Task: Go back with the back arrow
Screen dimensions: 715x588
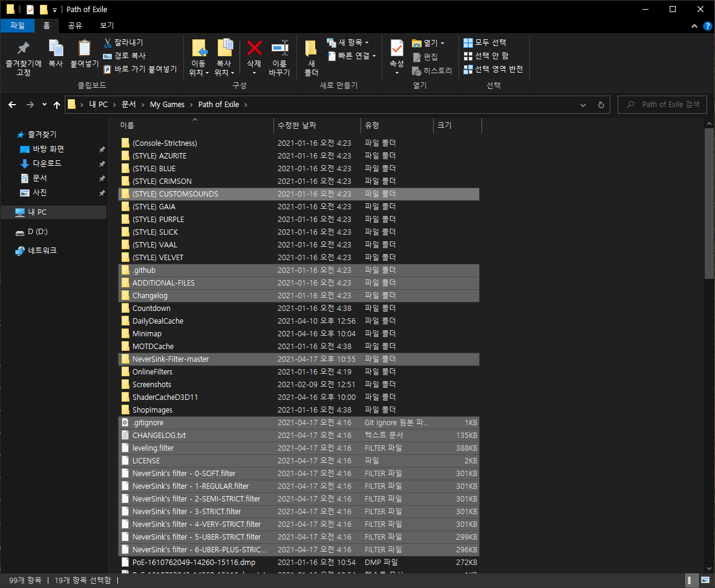Action: (12, 105)
